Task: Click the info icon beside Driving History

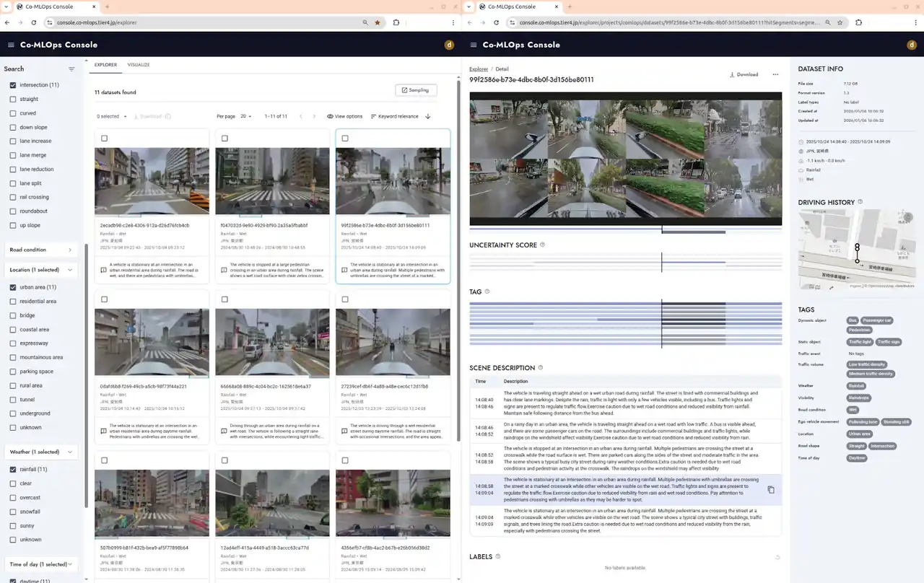Action: coord(860,202)
